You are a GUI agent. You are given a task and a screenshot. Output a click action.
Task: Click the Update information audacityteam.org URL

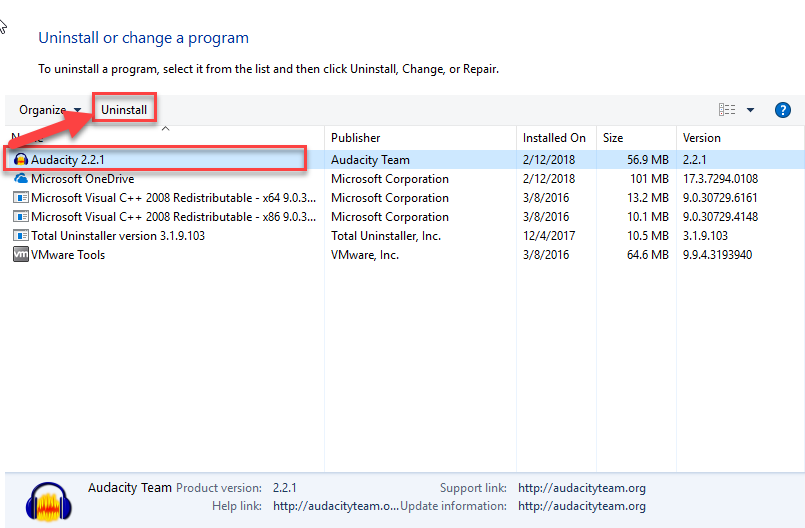582,506
